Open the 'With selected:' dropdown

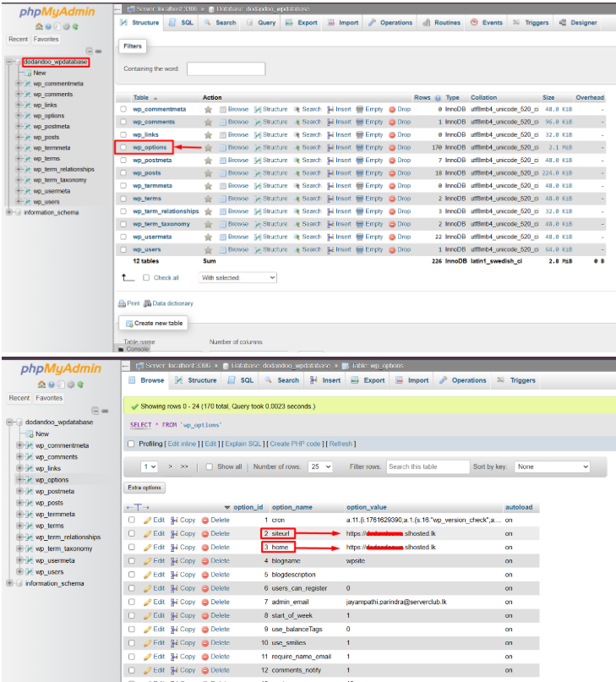(237, 278)
